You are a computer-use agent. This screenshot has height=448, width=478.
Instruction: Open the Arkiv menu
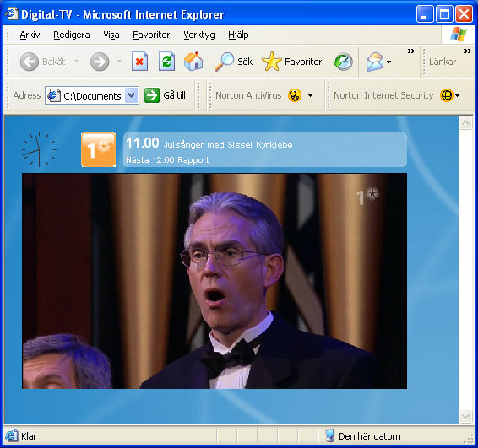point(30,35)
